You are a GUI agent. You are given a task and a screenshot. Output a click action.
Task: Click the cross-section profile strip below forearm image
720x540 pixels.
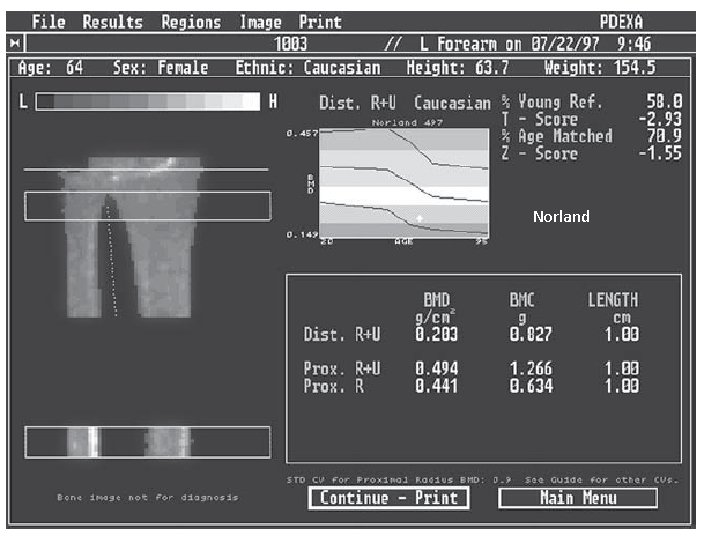(x=148, y=442)
